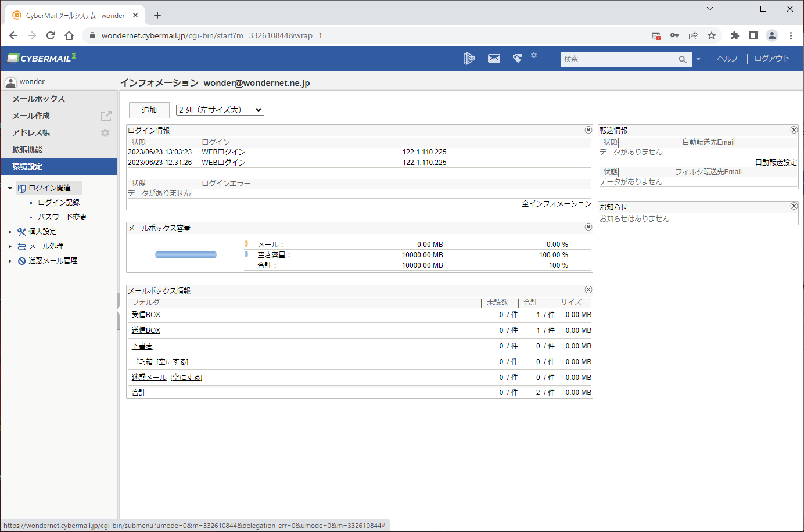Close the お知らせ panel
The height and width of the screenshot is (532, 804).
click(x=794, y=206)
